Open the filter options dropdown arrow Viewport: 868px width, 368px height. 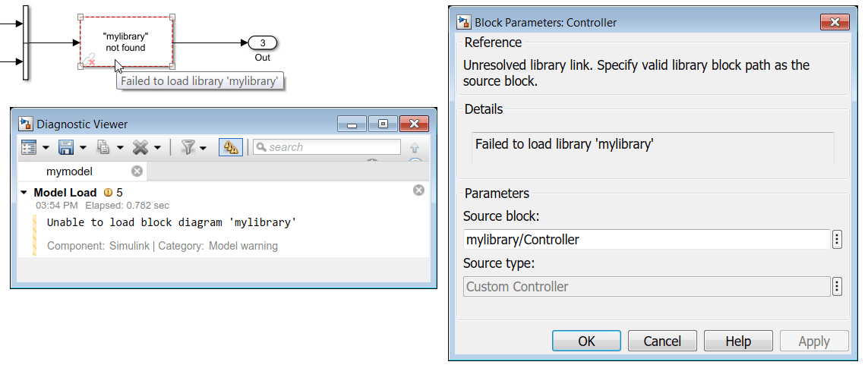click(203, 148)
